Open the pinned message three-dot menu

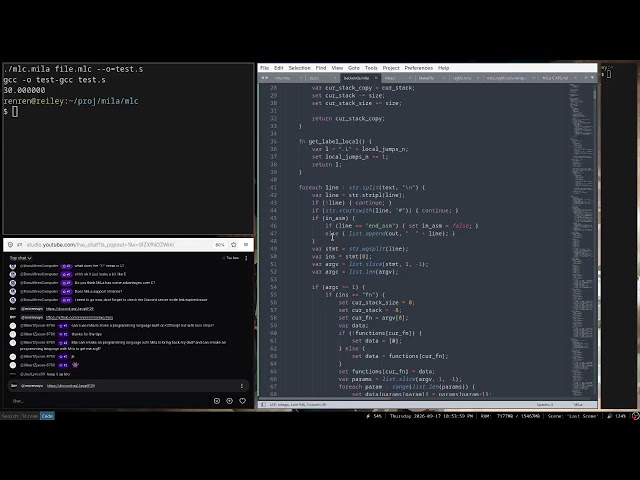[x=242, y=386]
